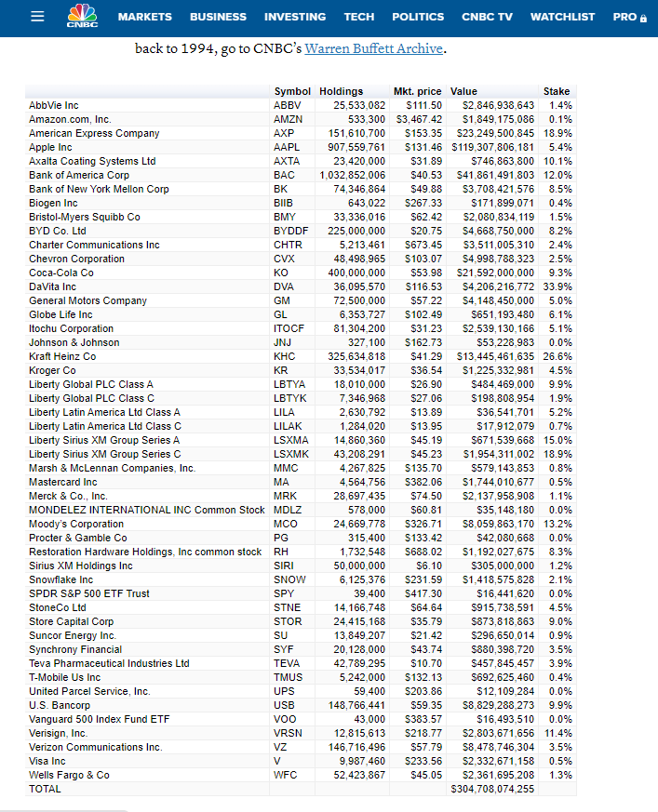
Task: Click the AAPL symbol cell
Action: point(287,147)
